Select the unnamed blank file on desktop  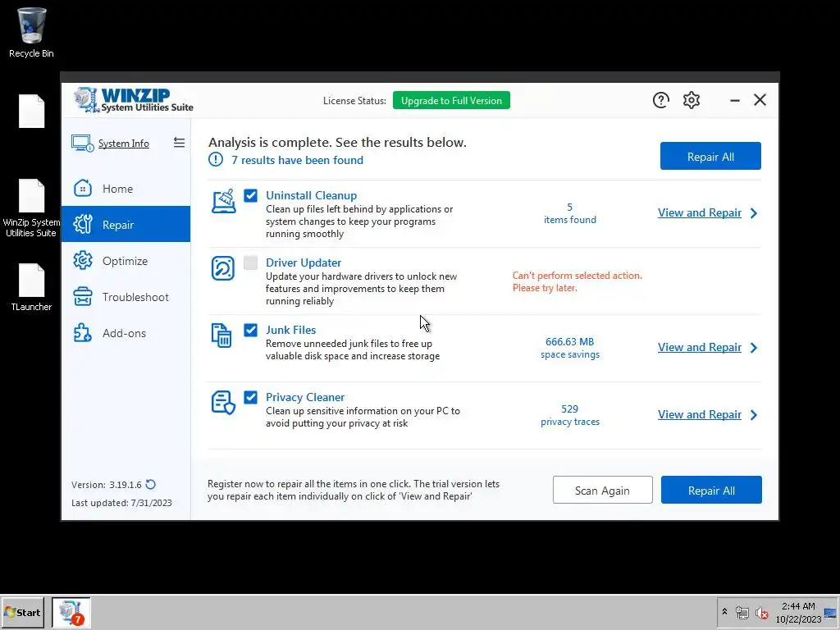[32, 111]
